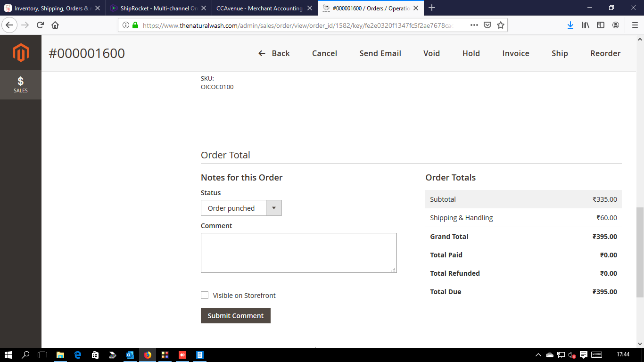The image size is (644, 362).
Task: Open page actions three-dot menu
Action: coord(474,25)
